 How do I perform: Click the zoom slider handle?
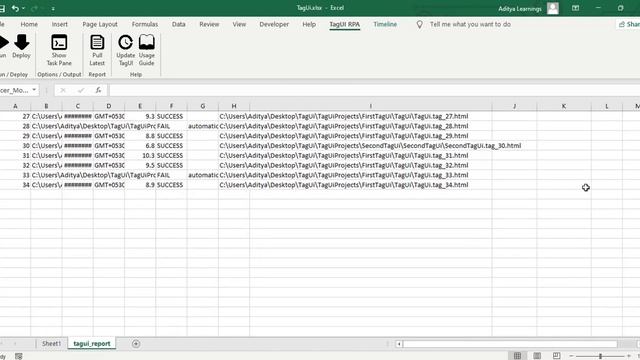coord(600,356)
